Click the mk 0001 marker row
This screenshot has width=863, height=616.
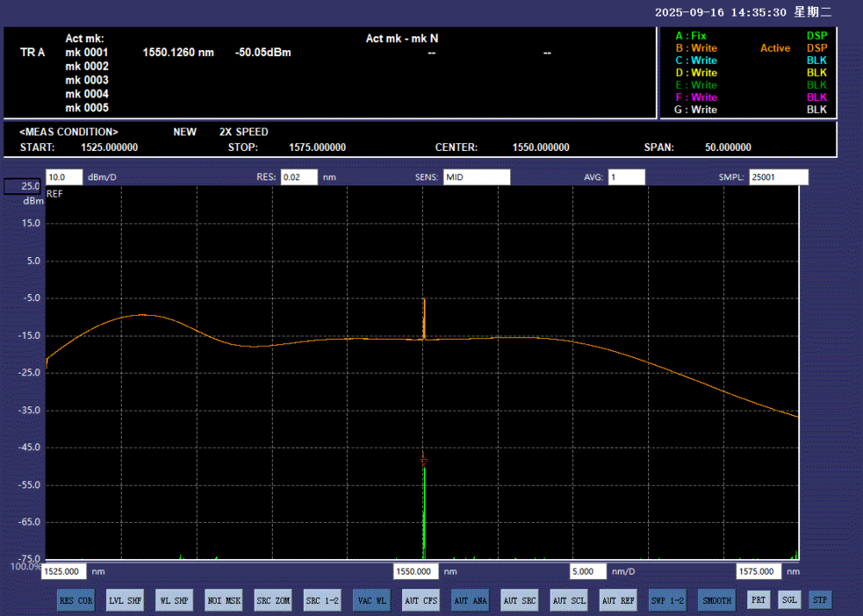point(87,53)
